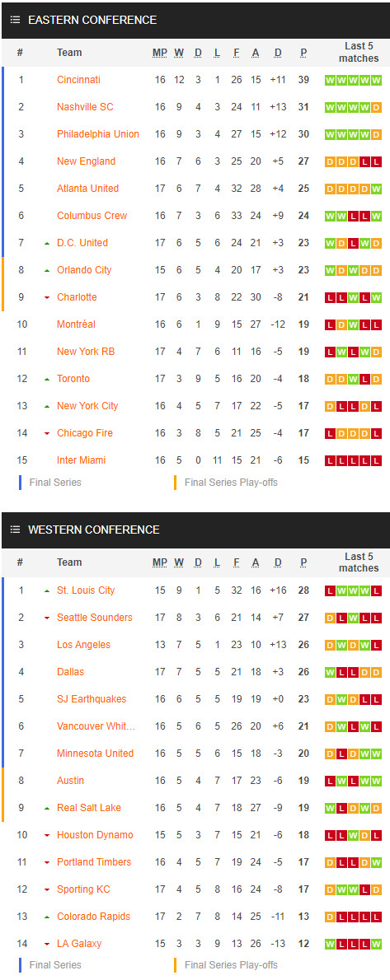Viewport: 390px width, 980px height.
Task: Sort Western table by W wins header
Action: (x=179, y=562)
